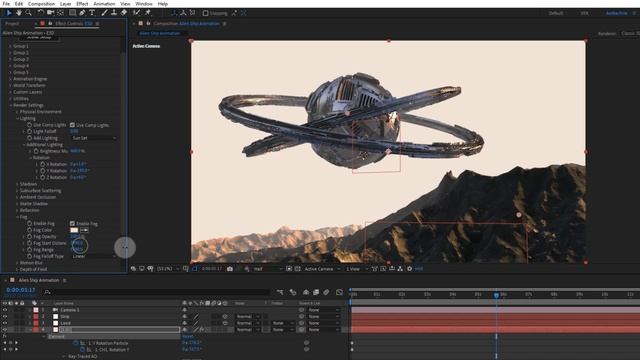This screenshot has width=640, height=360.
Task: Select the Selection arrow tool
Action: (9, 13)
